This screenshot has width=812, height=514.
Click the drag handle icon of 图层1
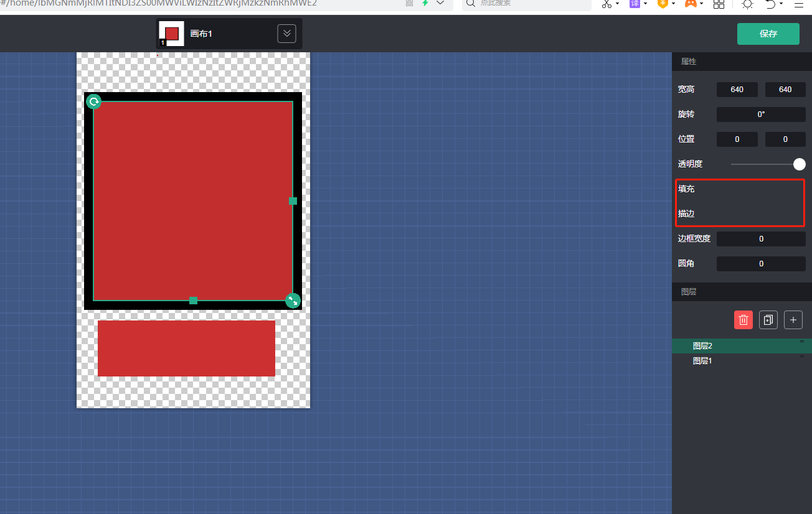tap(801, 356)
